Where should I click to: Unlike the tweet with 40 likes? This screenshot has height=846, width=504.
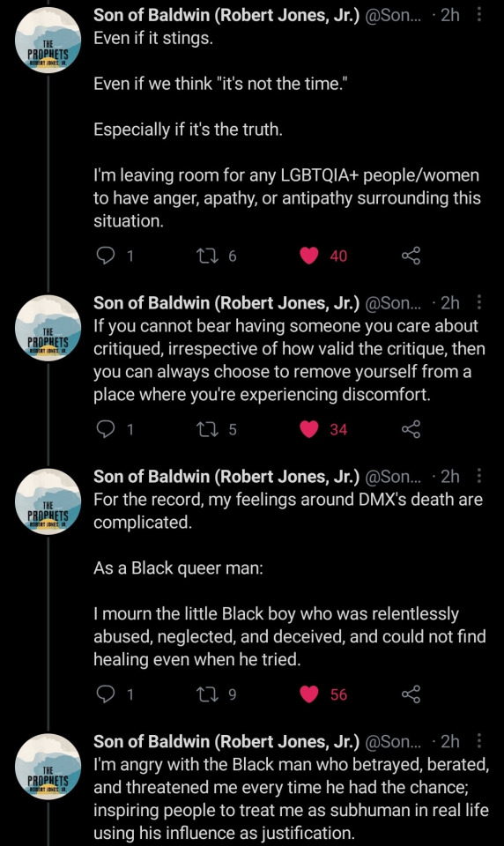pyautogui.click(x=309, y=256)
